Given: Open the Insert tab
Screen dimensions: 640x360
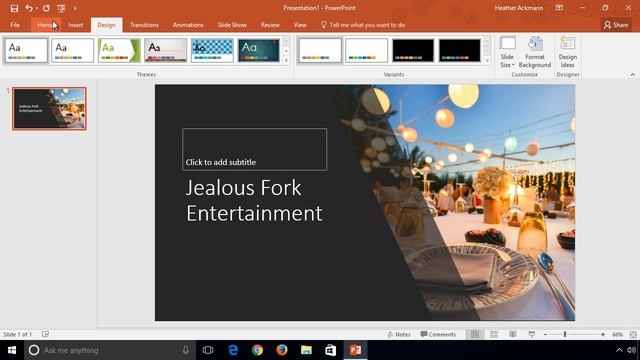Looking at the screenshot, I should [x=76, y=25].
